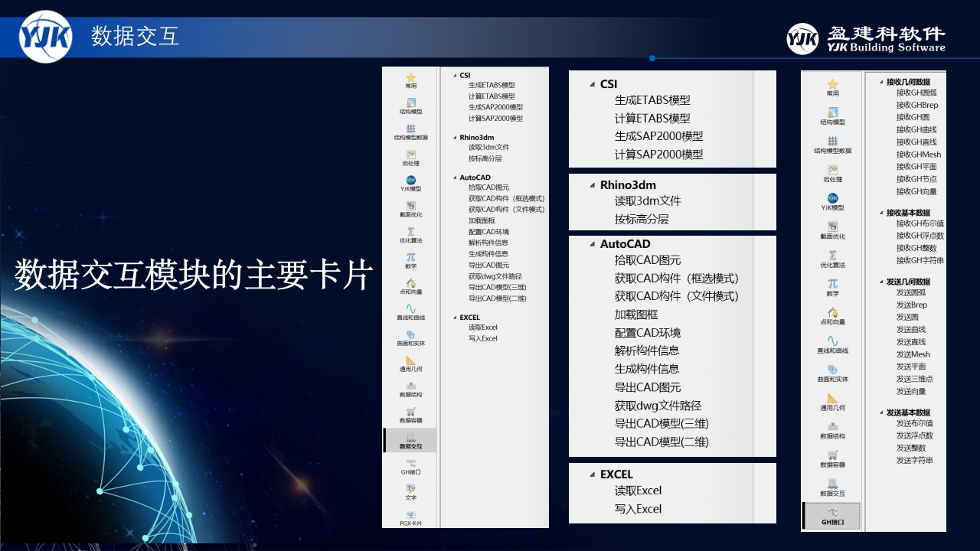Select 接收GHMesh item
This screenshot has width=980, height=551.
coord(918,155)
